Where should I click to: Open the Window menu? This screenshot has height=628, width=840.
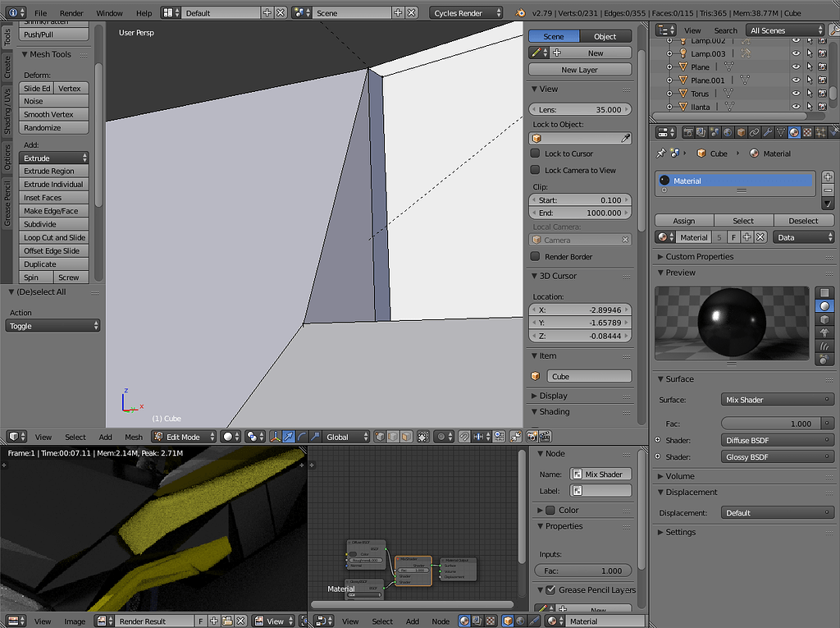click(109, 13)
